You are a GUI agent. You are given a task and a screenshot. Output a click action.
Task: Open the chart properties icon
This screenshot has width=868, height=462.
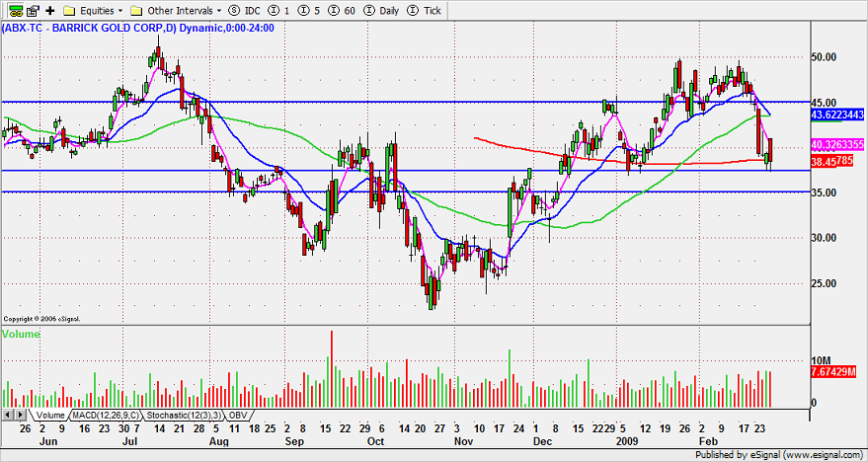tap(35, 11)
